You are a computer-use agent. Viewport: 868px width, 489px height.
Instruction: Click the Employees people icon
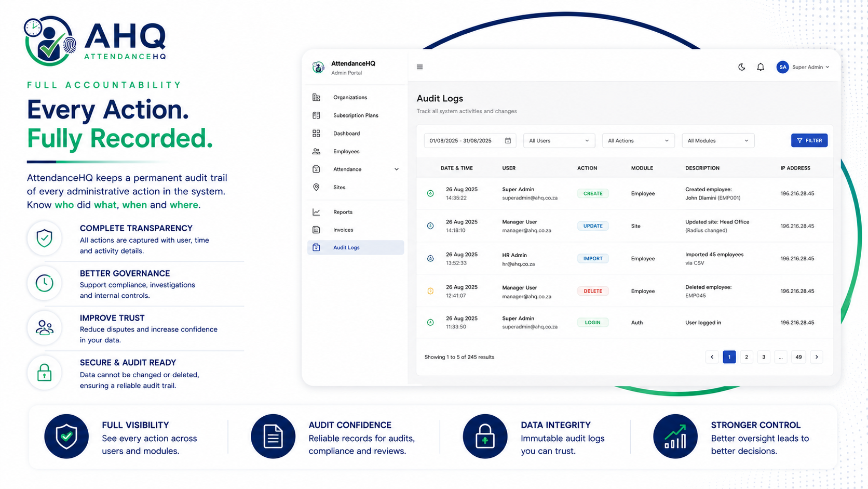(316, 151)
